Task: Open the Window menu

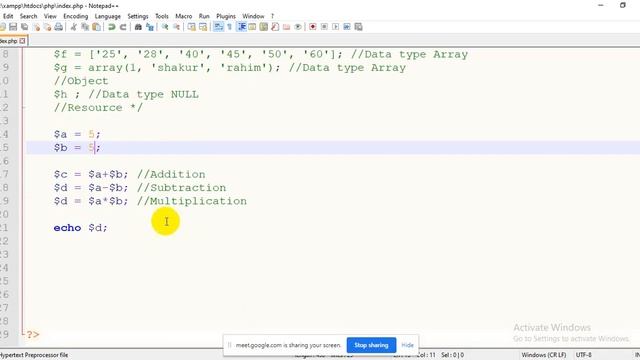Action: point(253,16)
